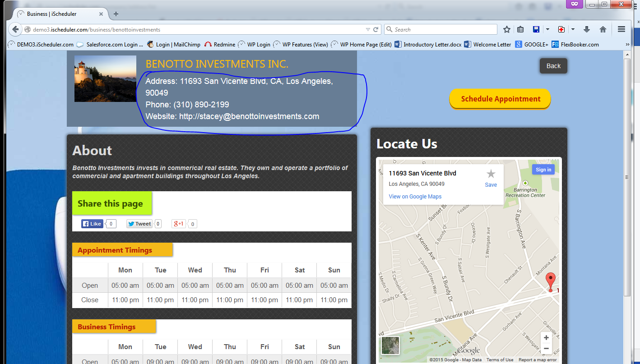Open the Redmine bookmark
This screenshot has height=364, width=640.
(220, 44)
